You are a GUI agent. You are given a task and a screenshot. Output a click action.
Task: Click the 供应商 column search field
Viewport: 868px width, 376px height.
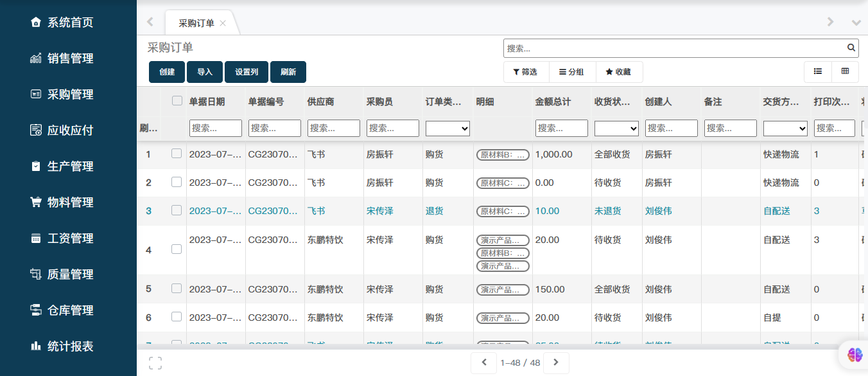click(x=333, y=129)
